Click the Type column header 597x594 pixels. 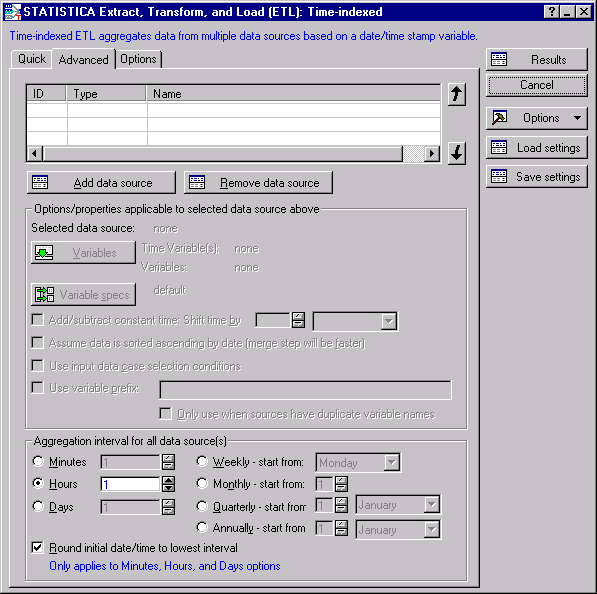(106, 94)
